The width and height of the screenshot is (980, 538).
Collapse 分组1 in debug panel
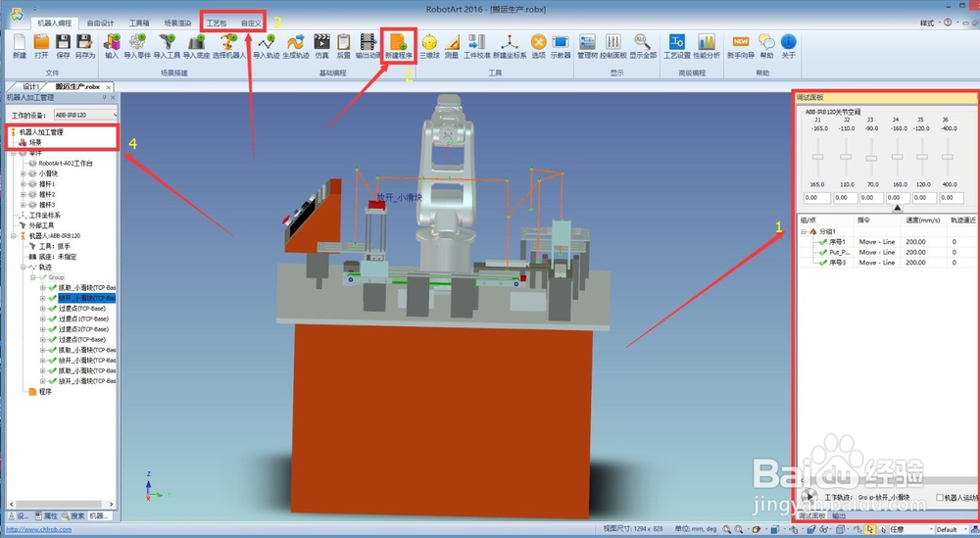[x=804, y=232]
